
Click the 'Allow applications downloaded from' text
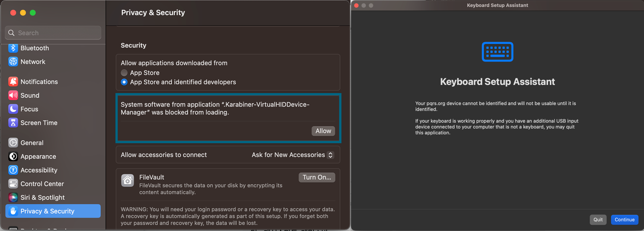174,63
